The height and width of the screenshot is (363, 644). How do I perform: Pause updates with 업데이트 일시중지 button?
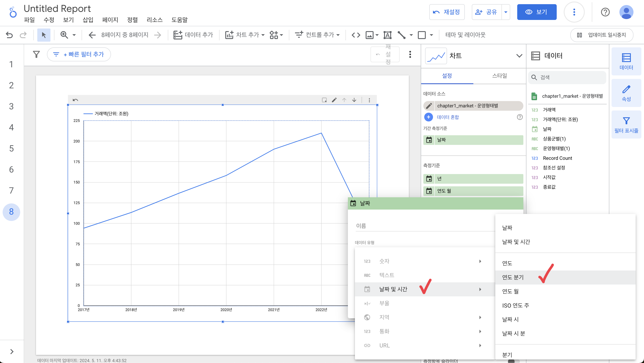pyautogui.click(x=601, y=35)
